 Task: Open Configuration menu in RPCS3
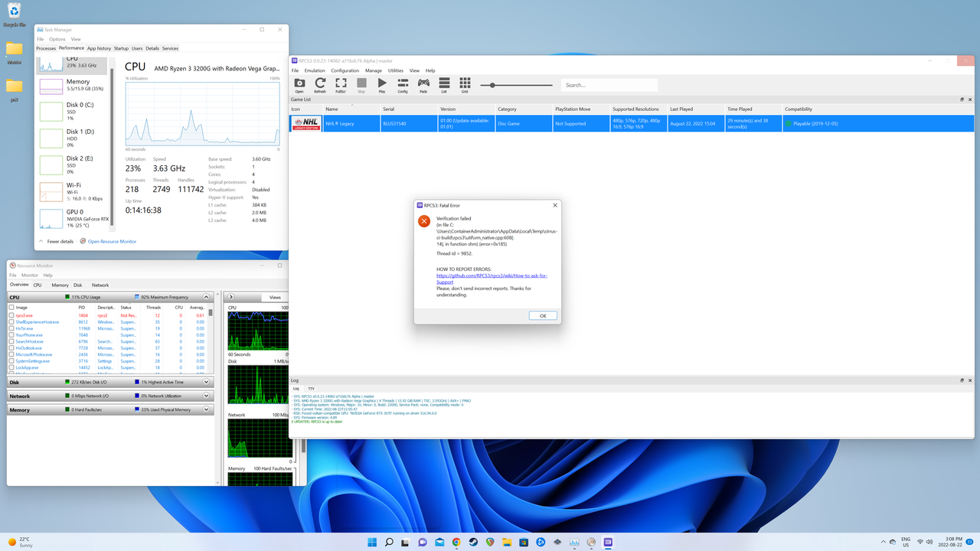(345, 70)
